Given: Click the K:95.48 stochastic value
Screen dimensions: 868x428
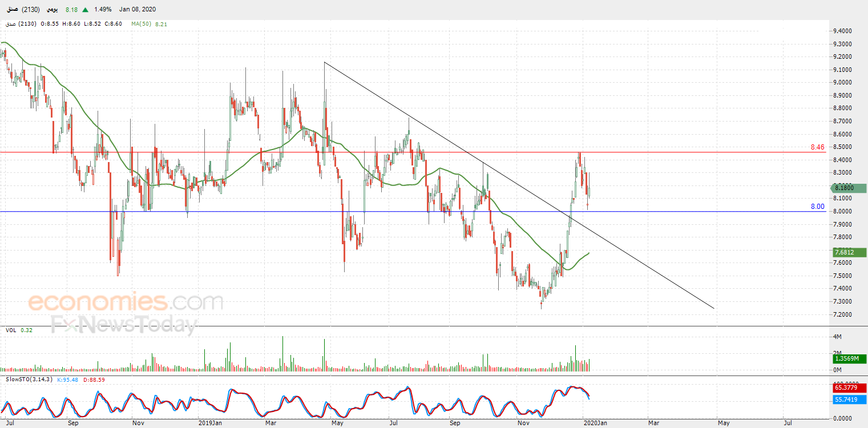Looking at the screenshot, I should [68, 379].
